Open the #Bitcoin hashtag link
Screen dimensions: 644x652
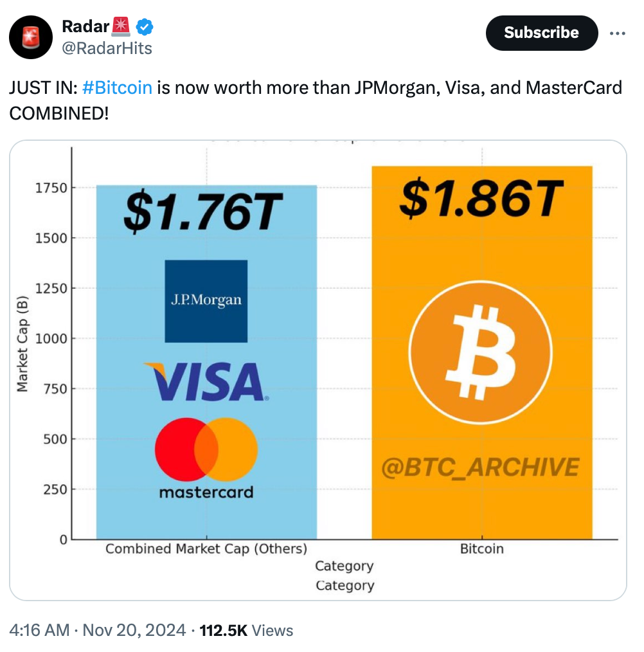[x=117, y=87]
